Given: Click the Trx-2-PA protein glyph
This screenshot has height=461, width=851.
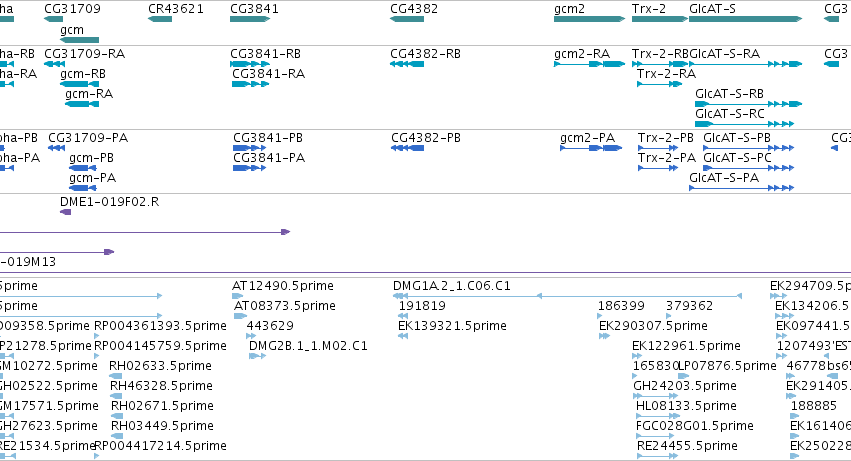Looking at the screenshot, I should (x=658, y=168).
